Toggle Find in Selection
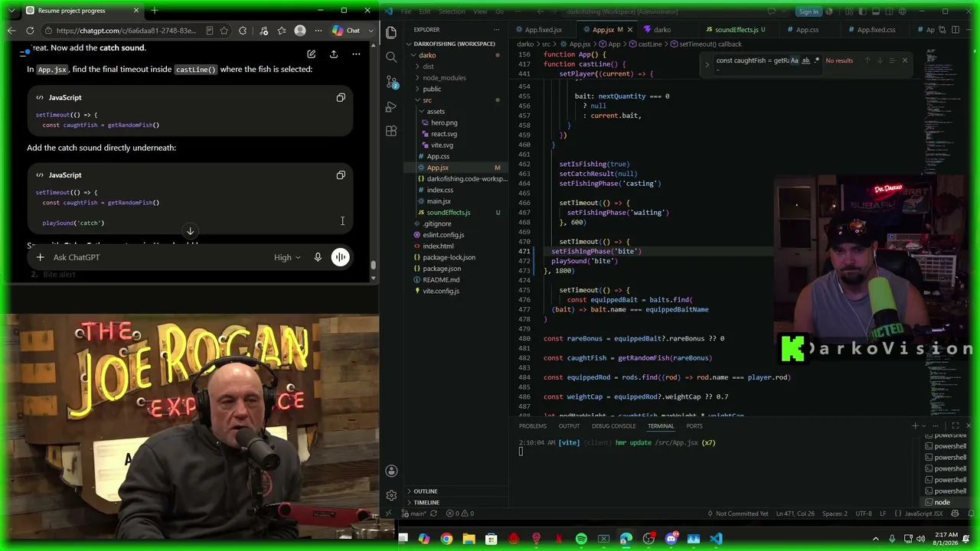The height and width of the screenshot is (551, 980). (892, 60)
